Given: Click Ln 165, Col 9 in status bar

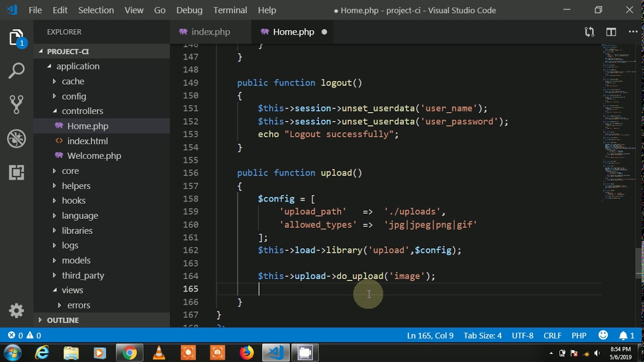Looking at the screenshot, I should [430, 335].
